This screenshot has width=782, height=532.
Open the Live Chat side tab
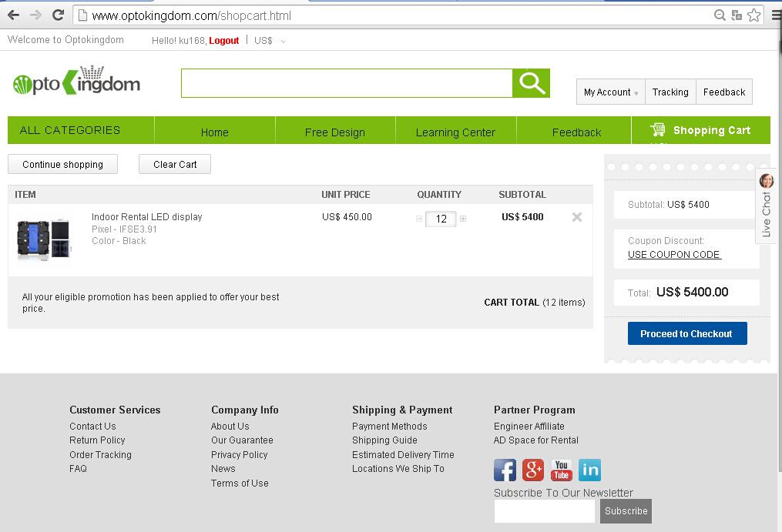coord(766,206)
